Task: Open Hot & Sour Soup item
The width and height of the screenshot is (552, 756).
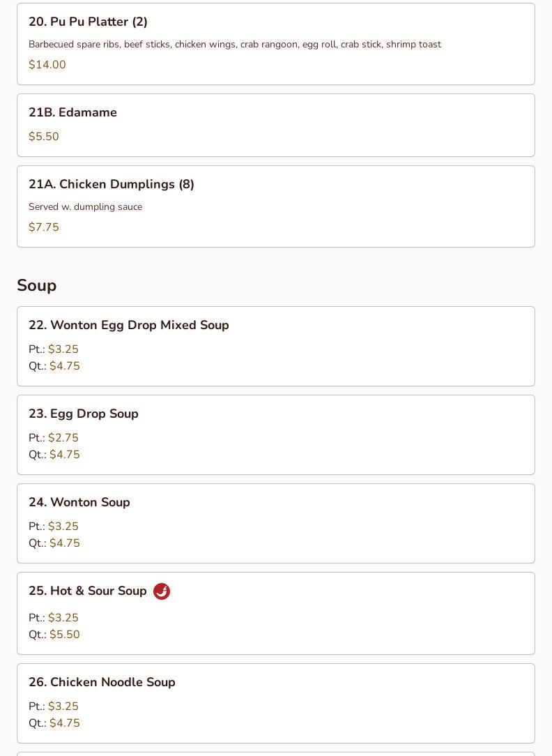Action: [88, 591]
